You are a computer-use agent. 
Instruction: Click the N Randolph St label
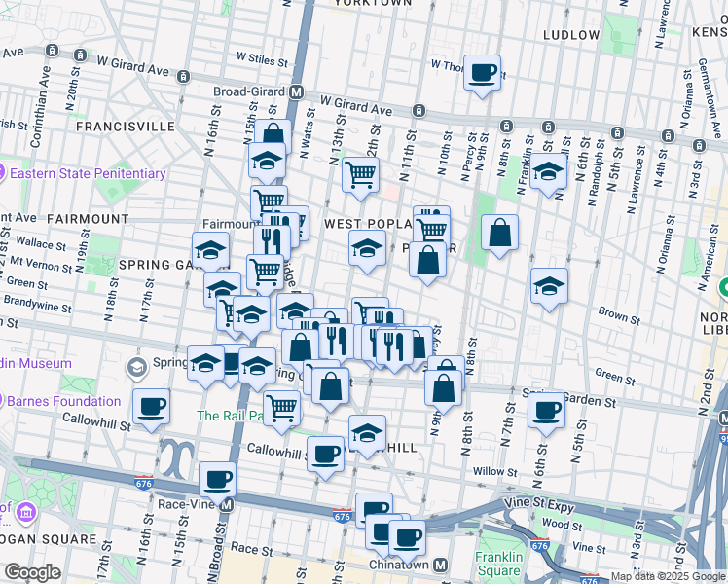596,172
